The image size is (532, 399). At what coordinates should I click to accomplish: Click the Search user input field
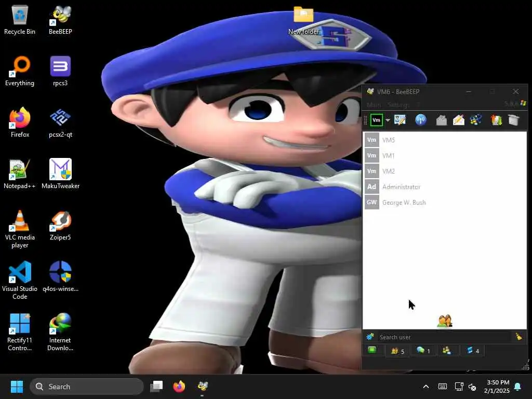click(x=445, y=337)
